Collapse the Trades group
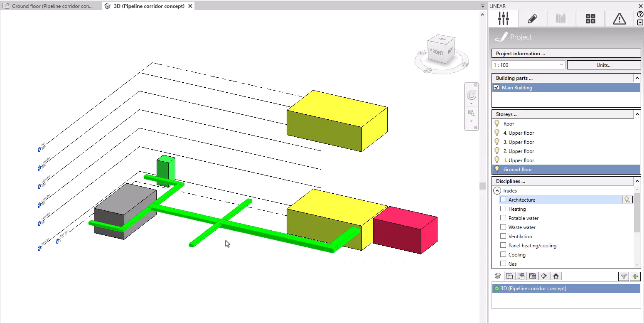Screen dimensions: 644x323 tap(497, 191)
